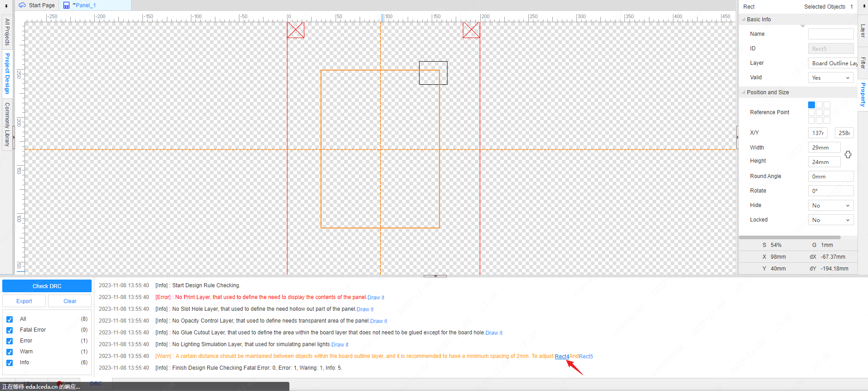
Task: Click the Y coordinate field
Action: (844, 133)
